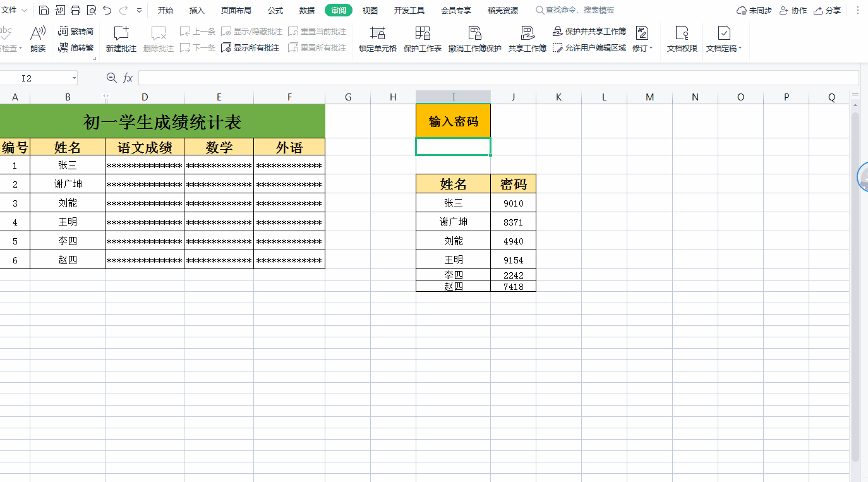Click 简转繁 simplified-to-traditional conversion
The image size is (868, 482).
(x=76, y=47)
